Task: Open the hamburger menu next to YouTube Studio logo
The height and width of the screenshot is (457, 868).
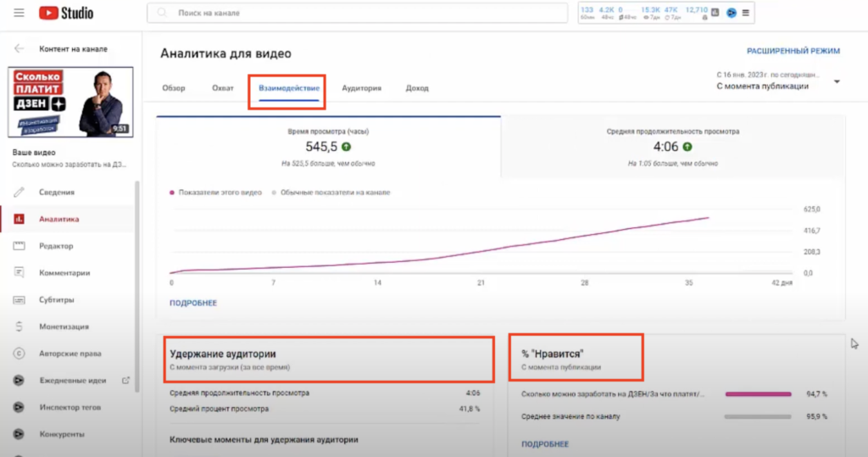Action: 19,14
